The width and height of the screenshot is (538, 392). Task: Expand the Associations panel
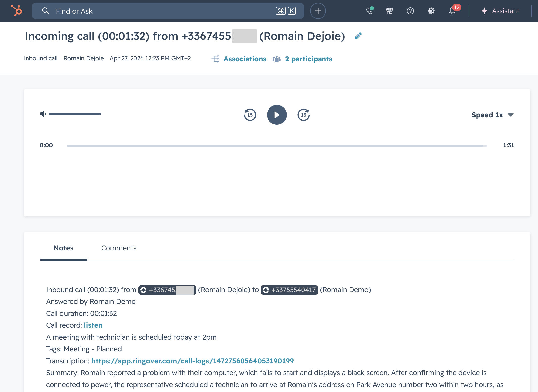click(245, 59)
